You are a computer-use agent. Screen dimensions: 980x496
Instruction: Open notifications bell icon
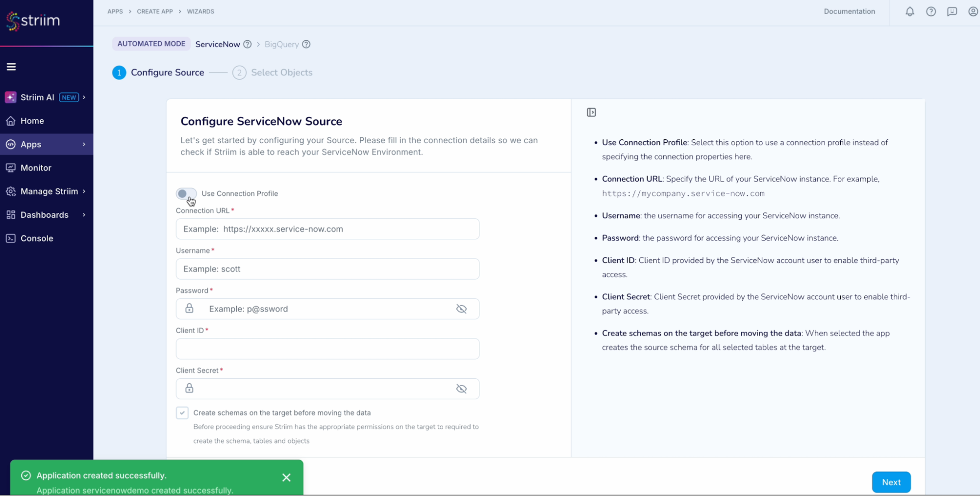point(910,11)
